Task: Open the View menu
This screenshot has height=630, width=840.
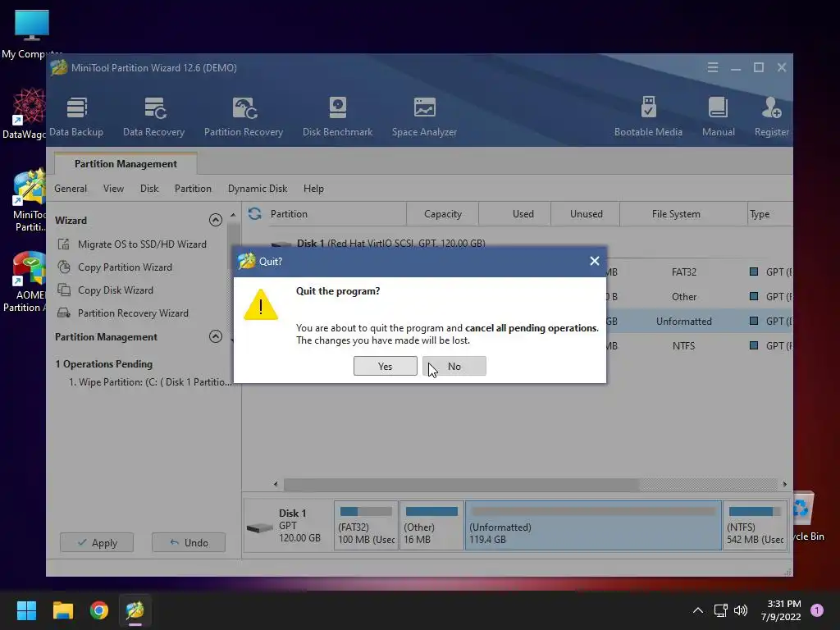Action: (x=113, y=189)
